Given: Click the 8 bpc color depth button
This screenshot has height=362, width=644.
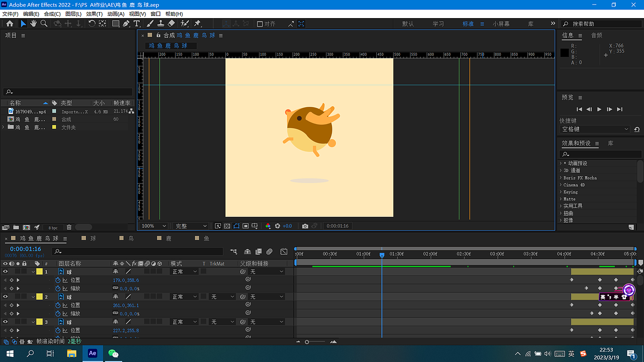Looking at the screenshot, I should coord(53,228).
